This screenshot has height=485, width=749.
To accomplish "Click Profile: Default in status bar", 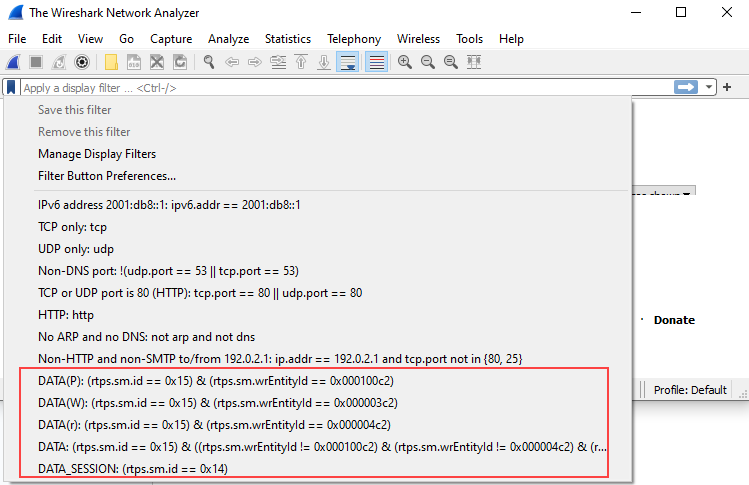I will coord(690,390).
